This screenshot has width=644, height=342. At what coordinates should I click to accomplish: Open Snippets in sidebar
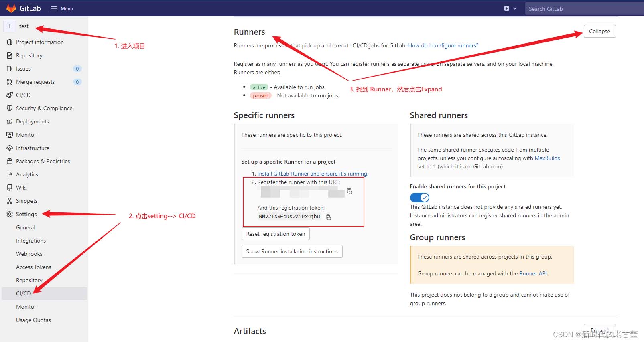pyautogui.click(x=26, y=201)
